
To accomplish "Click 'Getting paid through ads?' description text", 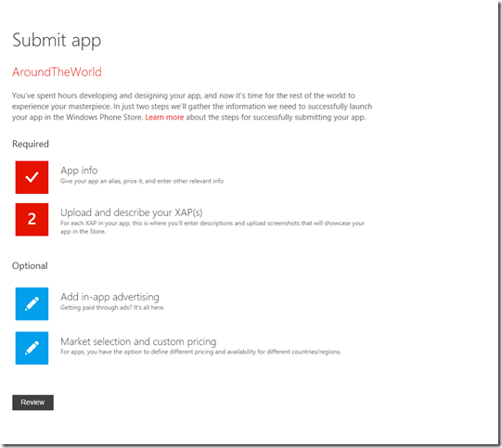I will pyautogui.click(x=112, y=308).
